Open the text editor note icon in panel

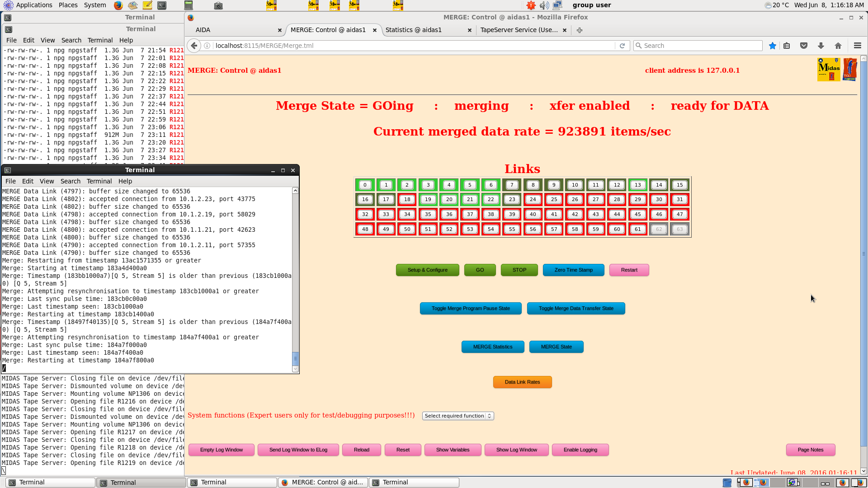(x=147, y=5)
